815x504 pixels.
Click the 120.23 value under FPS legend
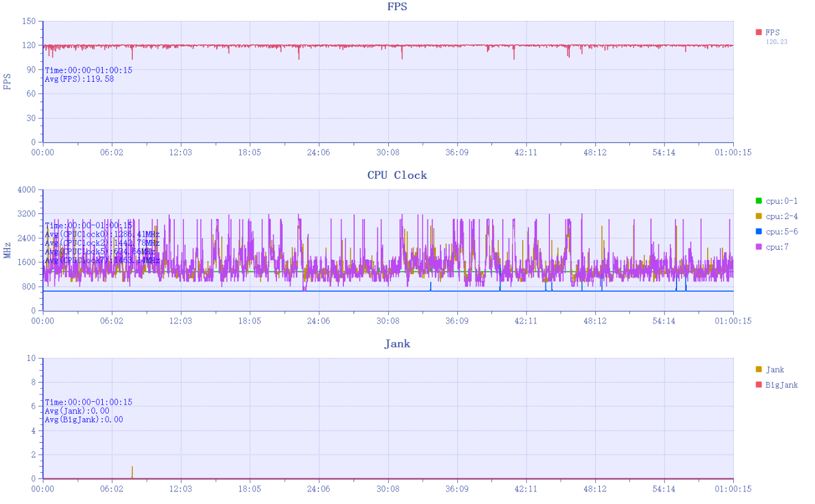pos(776,42)
